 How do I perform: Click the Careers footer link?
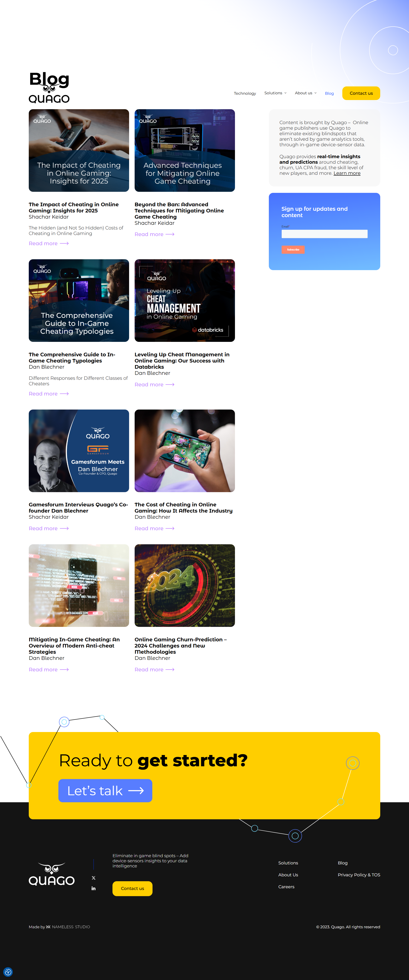coord(286,886)
